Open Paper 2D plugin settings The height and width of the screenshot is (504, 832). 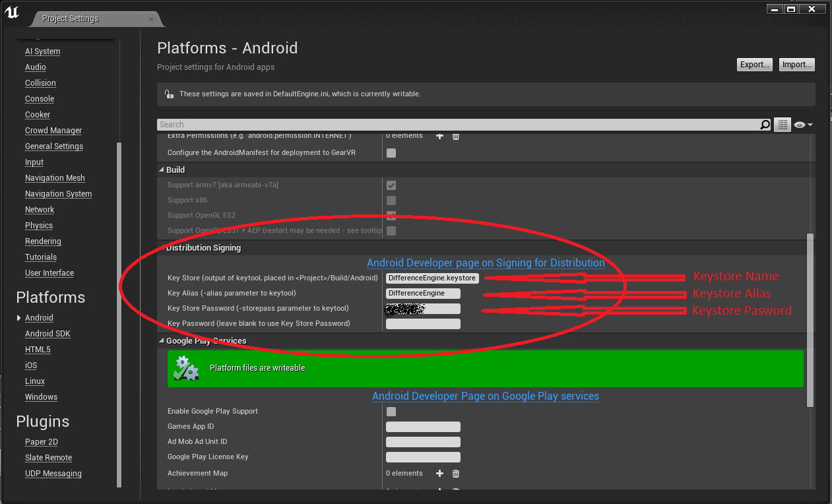[x=42, y=442]
